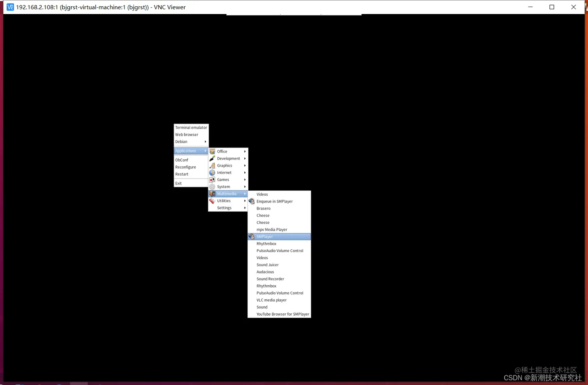Screen dimensions: 588x385
Task: Open the Terminal emulator entry
Action: pos(191,127)
